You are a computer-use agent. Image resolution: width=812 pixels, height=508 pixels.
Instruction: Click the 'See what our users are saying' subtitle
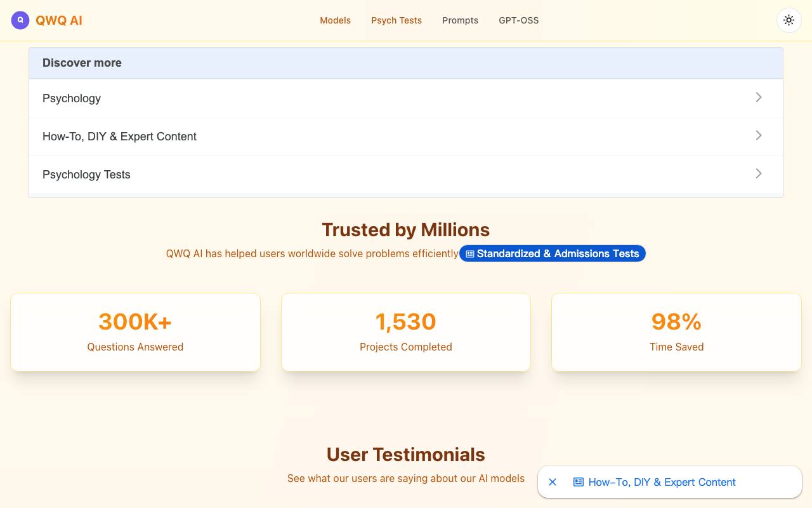406,478
